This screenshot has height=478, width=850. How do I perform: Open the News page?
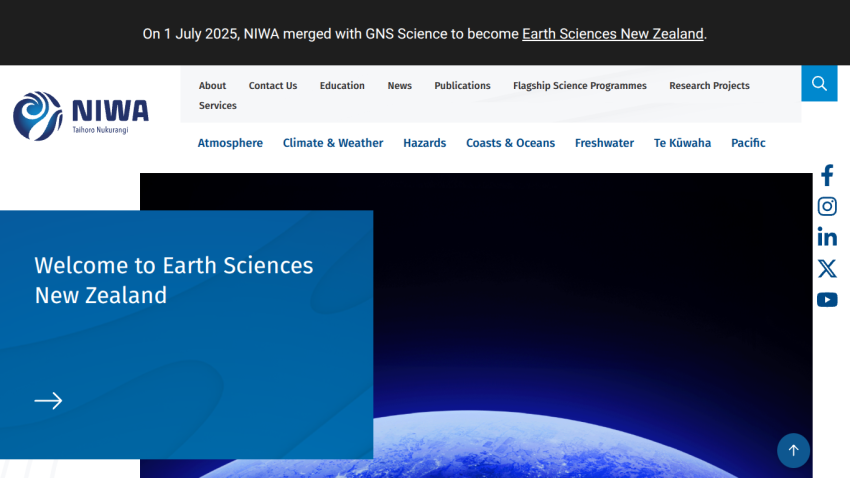click(x=400, y=86)
